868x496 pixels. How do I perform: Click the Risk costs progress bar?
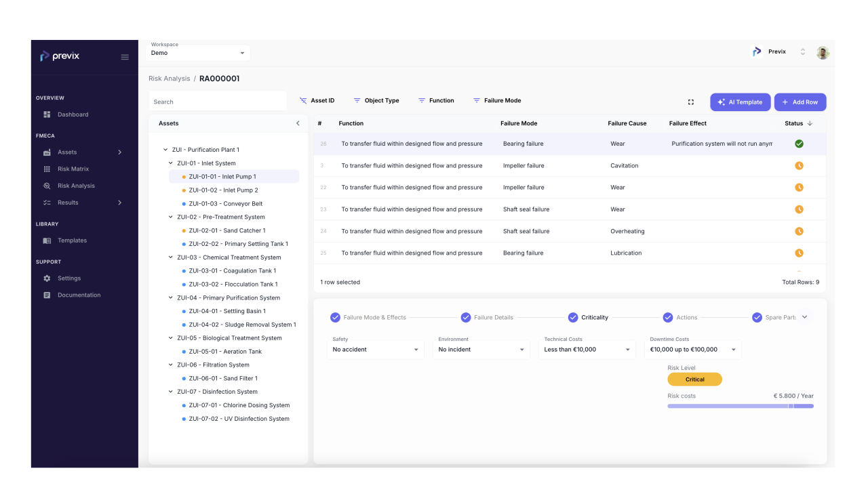[740, 406]
